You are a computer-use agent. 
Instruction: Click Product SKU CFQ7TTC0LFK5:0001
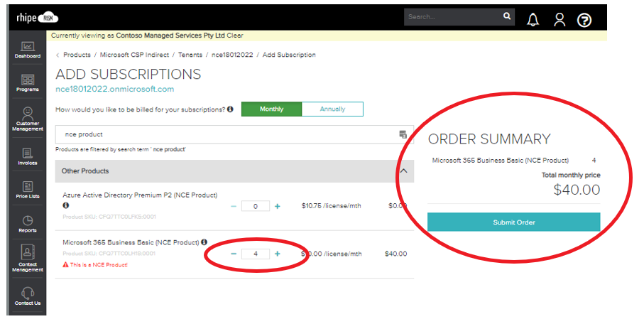coord(109,217)
